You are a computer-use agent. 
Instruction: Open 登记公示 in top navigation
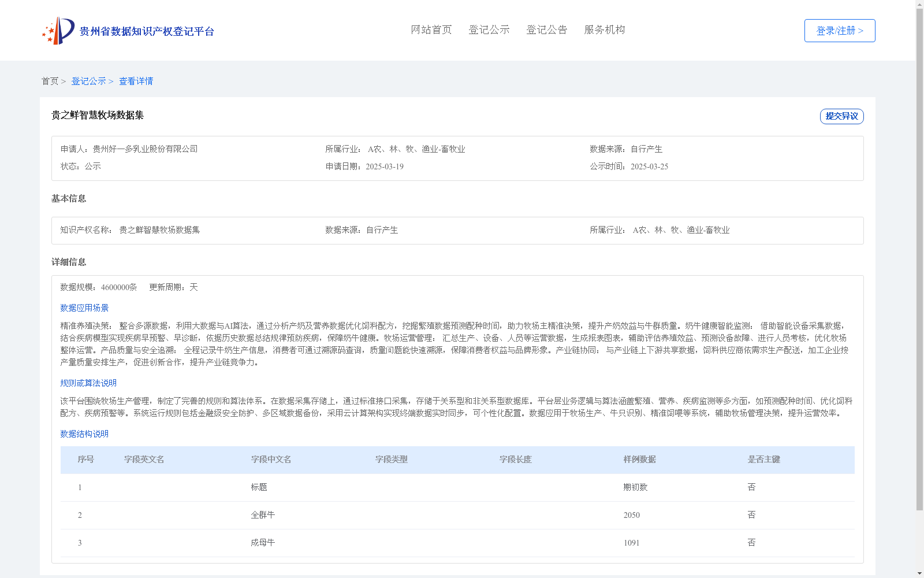pyautogui.click(x=489, y=29)
